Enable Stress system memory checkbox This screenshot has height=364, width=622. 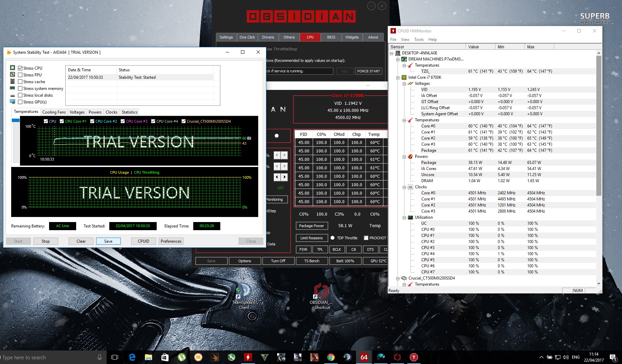point(20,88)
